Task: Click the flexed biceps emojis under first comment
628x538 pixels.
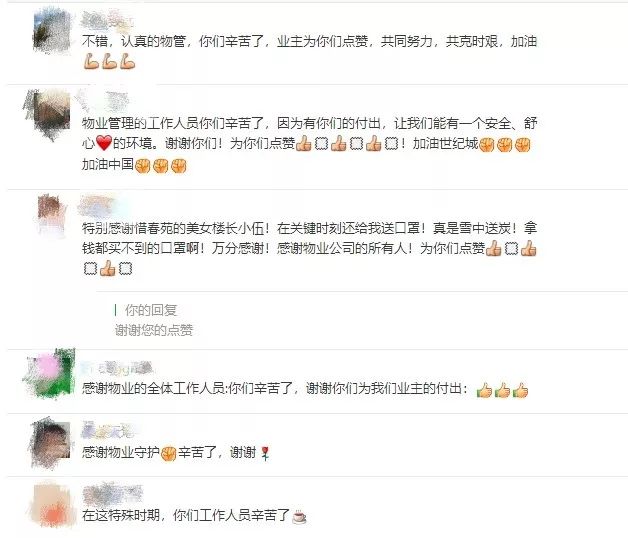Action: click(109, 62)
